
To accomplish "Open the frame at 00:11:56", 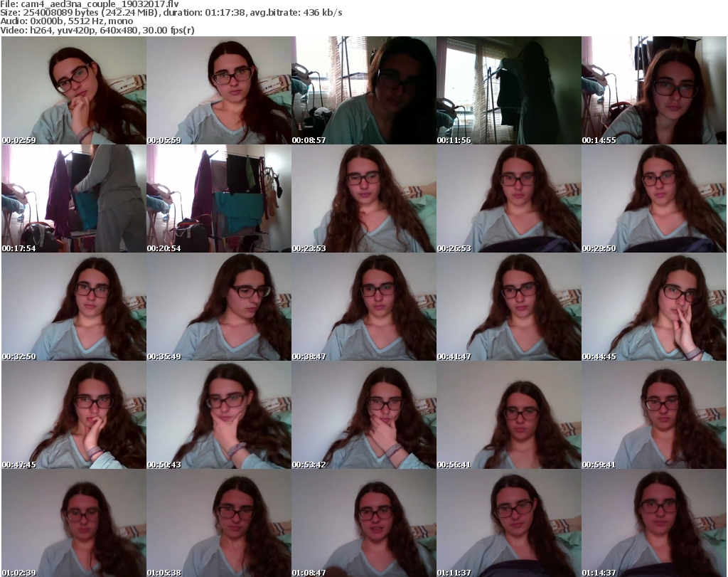I will [x=509, y=90].
